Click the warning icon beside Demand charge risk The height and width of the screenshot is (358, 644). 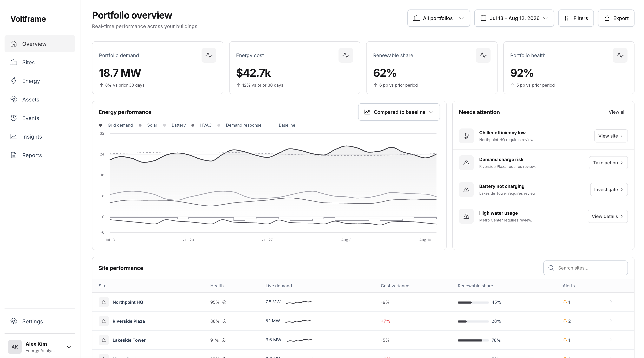click(466, 163)
